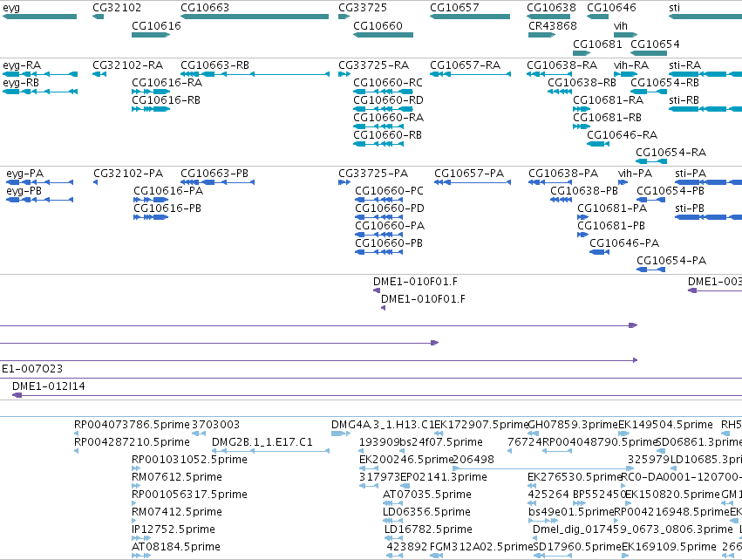Select the CG10663 gene bar
This screenshot has width=742, height=560.
[x=255, y=17]
